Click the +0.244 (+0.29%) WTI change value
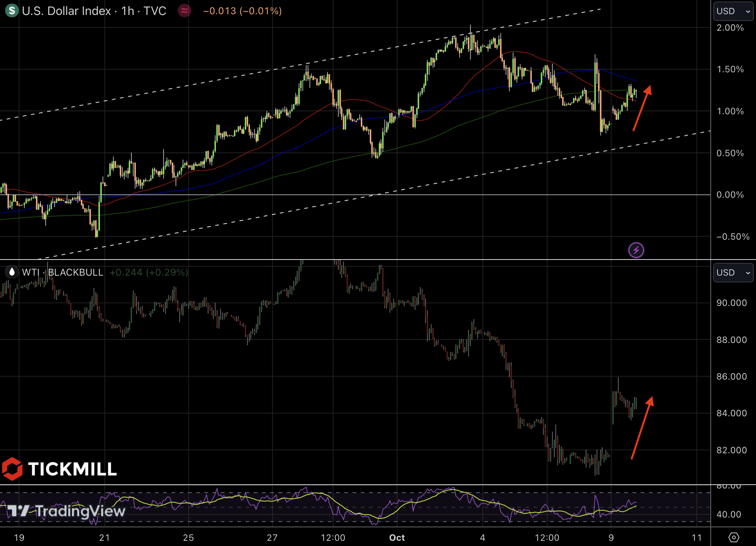 pos(149,272)
